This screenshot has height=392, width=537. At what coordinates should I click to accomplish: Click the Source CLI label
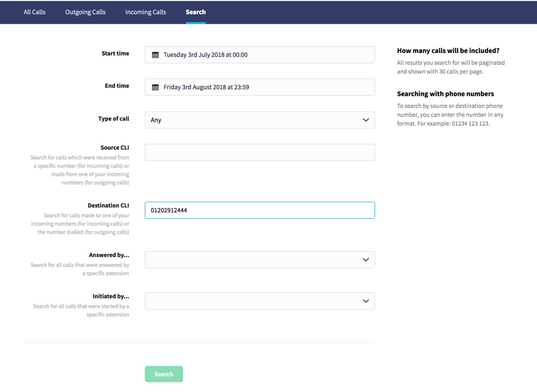point(115,147)
